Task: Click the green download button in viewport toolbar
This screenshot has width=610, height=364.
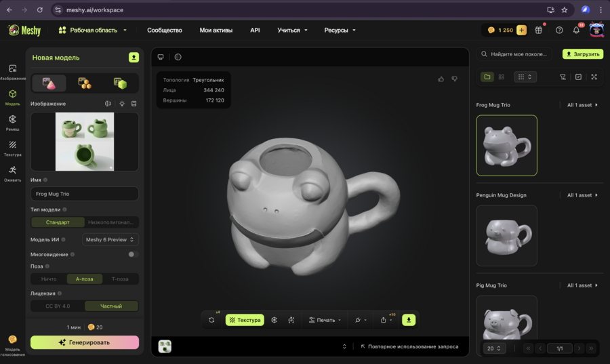Action: point(409,320)
